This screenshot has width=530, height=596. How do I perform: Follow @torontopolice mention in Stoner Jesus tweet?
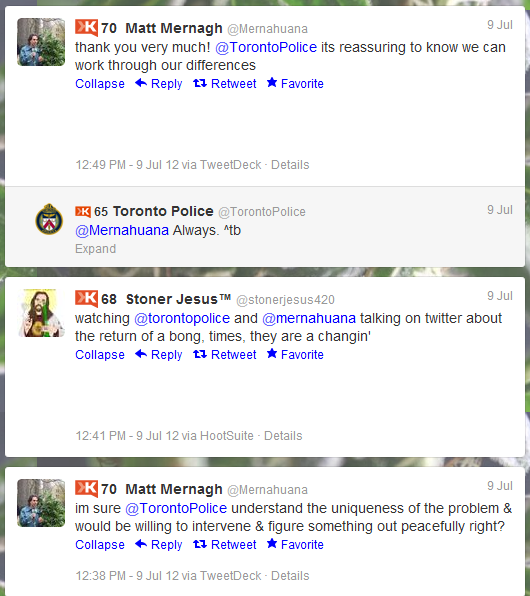[x=182, y=318]
